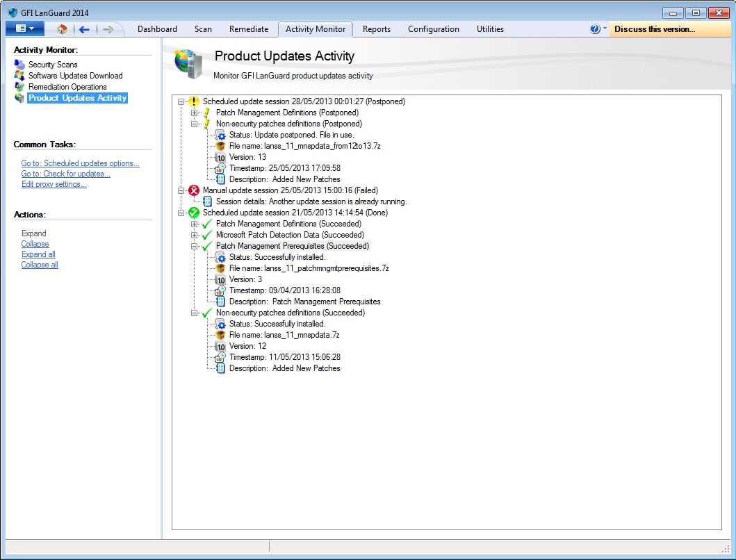Open Remediation Operations activity

(67, 87)
